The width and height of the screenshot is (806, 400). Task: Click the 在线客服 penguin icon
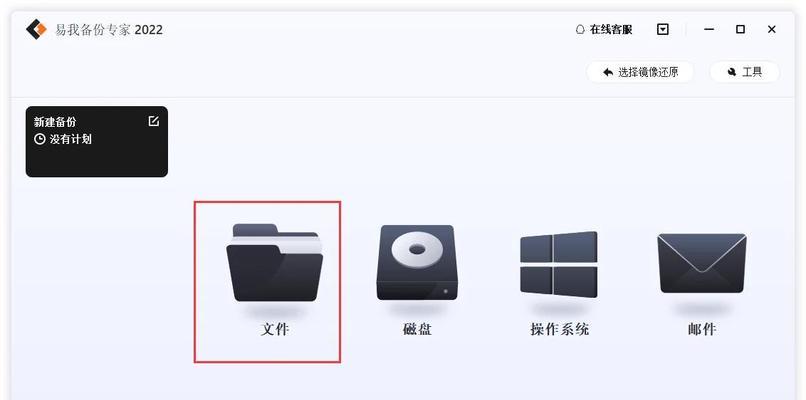click(580, 30)
